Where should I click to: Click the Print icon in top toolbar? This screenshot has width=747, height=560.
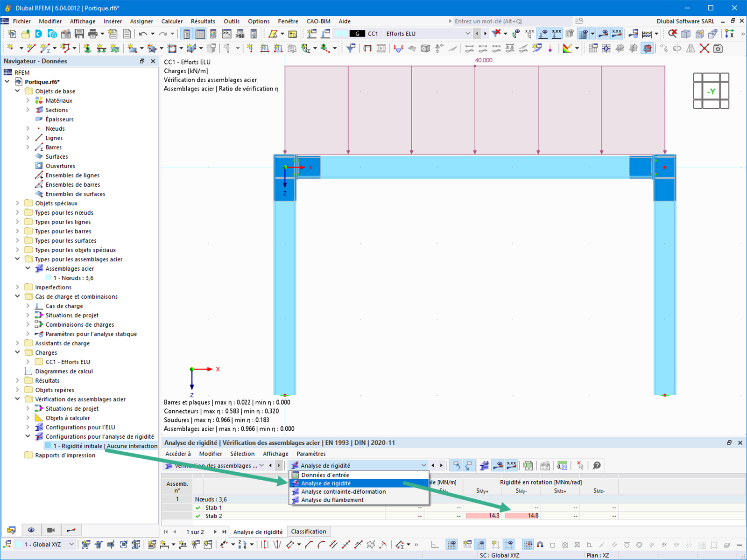(93, 34)
